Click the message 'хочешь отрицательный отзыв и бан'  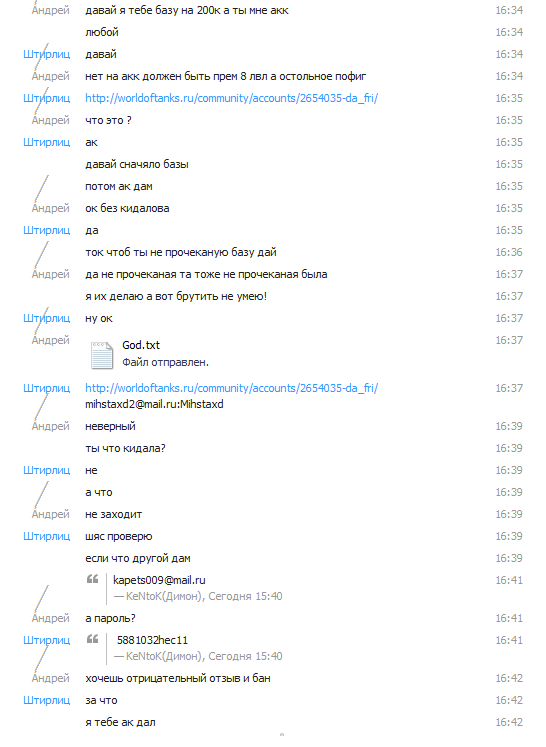[x=178, y=678]
